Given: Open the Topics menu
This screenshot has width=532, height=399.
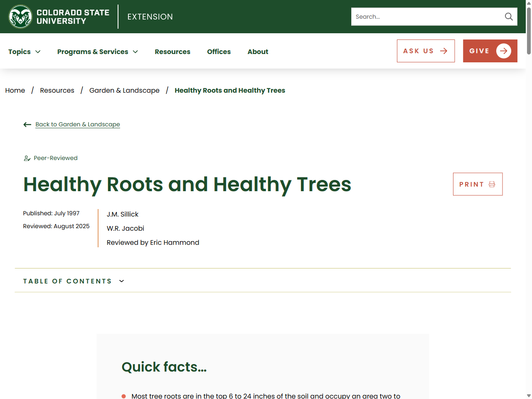Looking at the screenshot, I should point(25,52).
